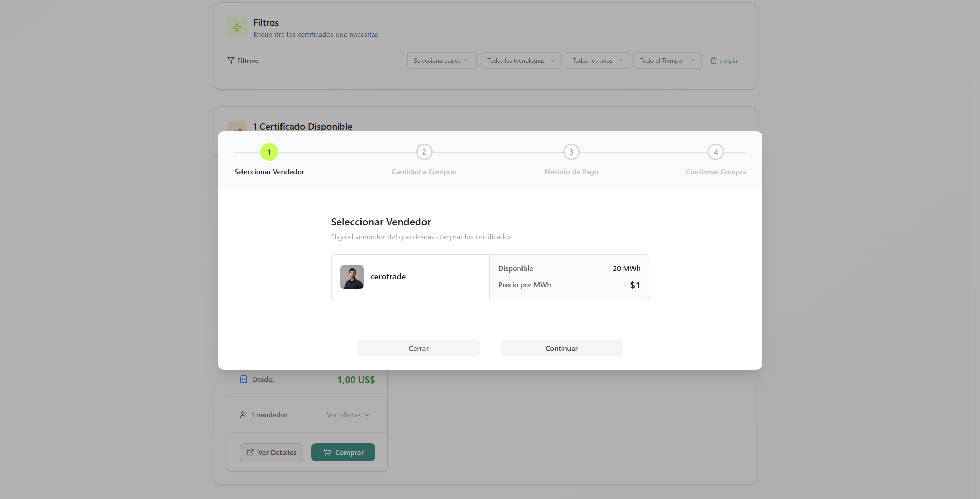This screenshot has height=499, width=980.
Task: Click the Limpiar link
Action: 729,61
